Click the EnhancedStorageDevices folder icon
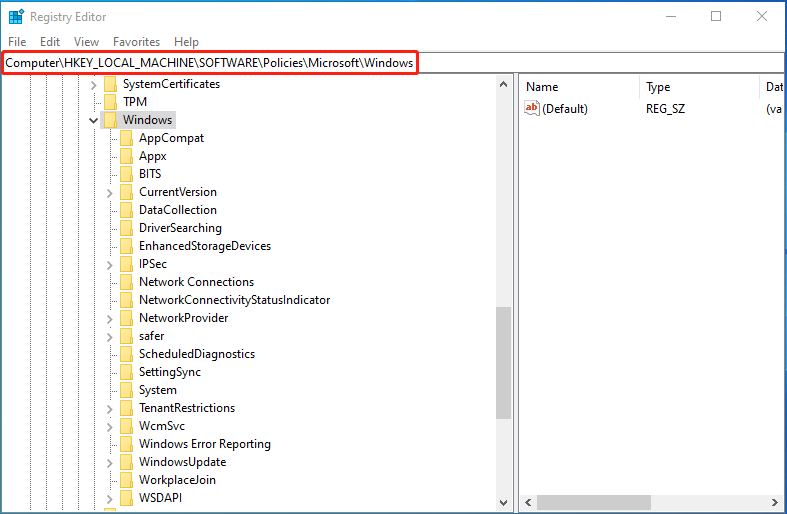 click(x=126, y=246)
